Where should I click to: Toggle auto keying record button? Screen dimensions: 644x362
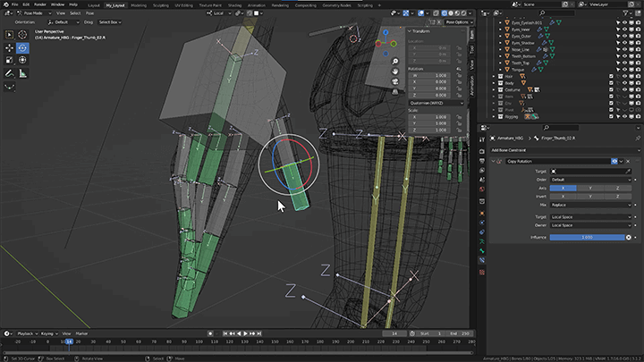tap(210, 333)
